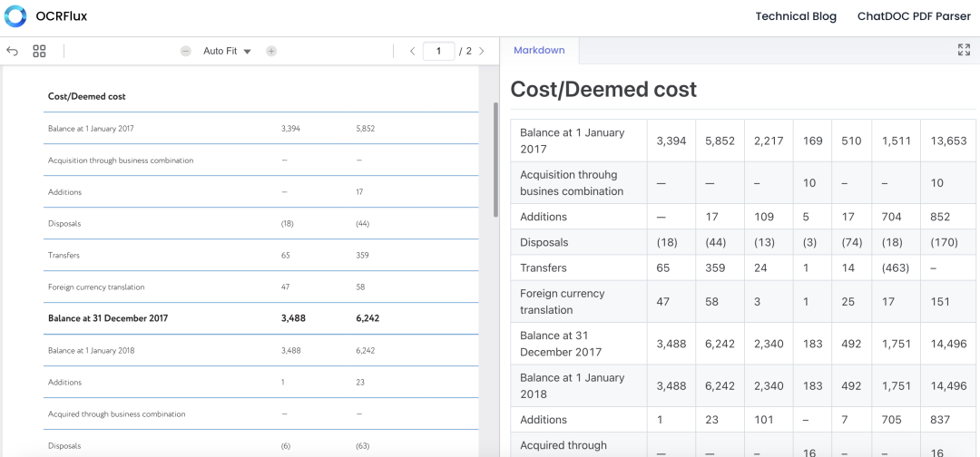Click markdown cell 1,511
The image size is (980, 457).
click(x=897, y=141)
